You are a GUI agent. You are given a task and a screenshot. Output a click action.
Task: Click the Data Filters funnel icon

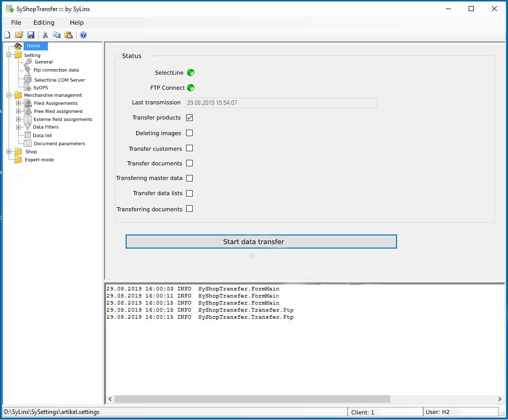[28, 127]
